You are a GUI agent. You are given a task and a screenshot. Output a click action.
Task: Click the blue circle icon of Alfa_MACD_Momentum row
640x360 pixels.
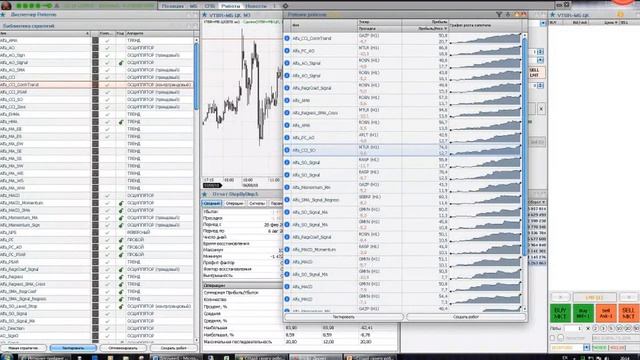tap(287, 249)
